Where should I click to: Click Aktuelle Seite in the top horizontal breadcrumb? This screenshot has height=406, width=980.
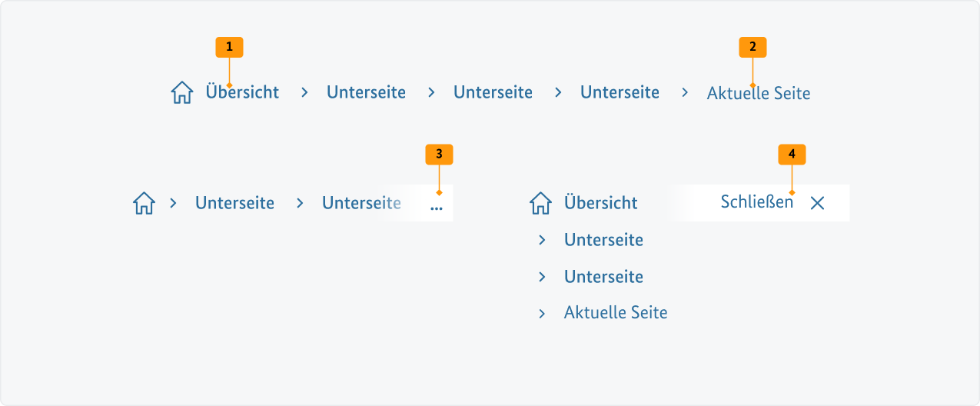tap(759, 94)
